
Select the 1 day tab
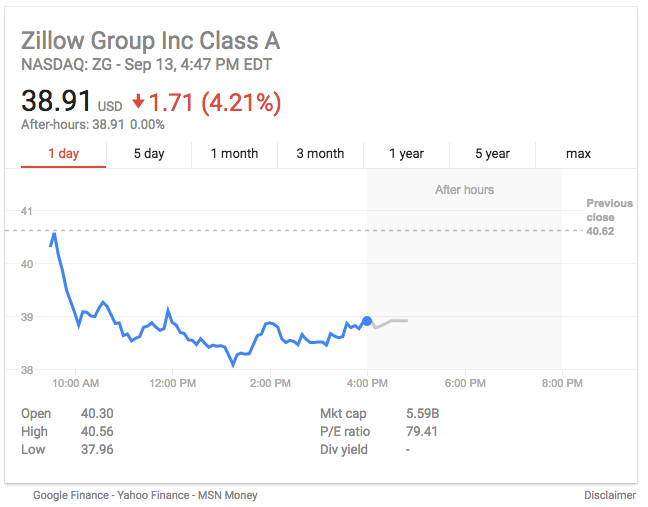pos(63,154)
